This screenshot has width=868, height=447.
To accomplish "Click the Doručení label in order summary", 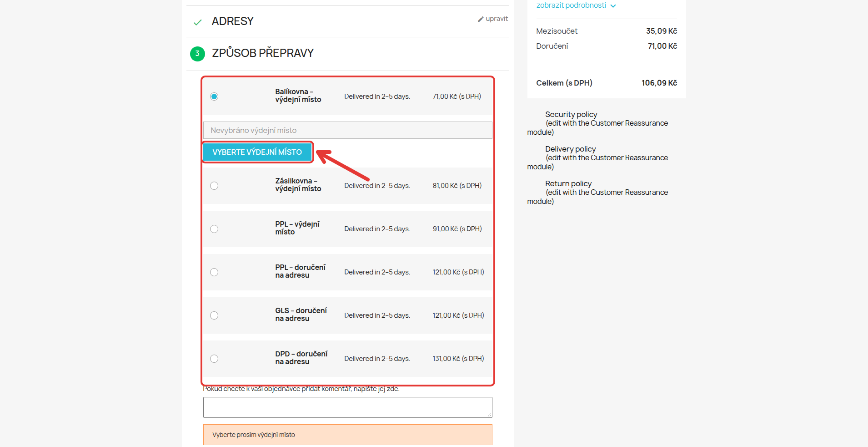I will tap(552, 46).
